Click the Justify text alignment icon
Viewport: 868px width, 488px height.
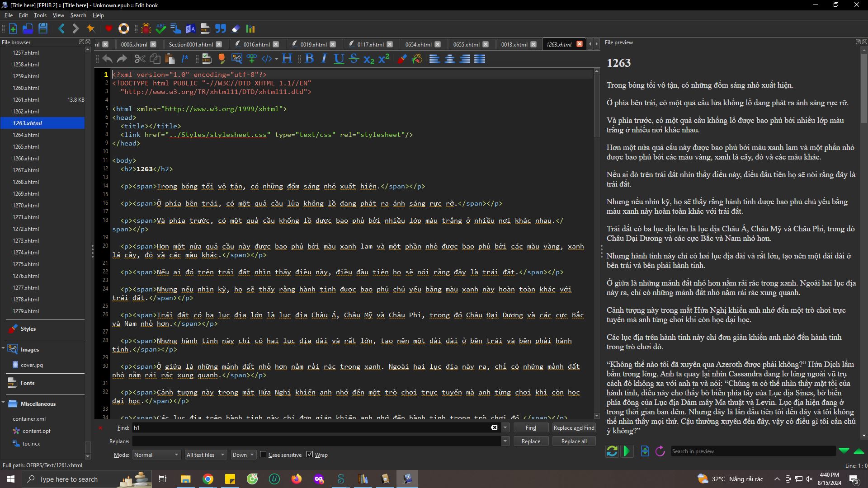(x=480, y=59)
